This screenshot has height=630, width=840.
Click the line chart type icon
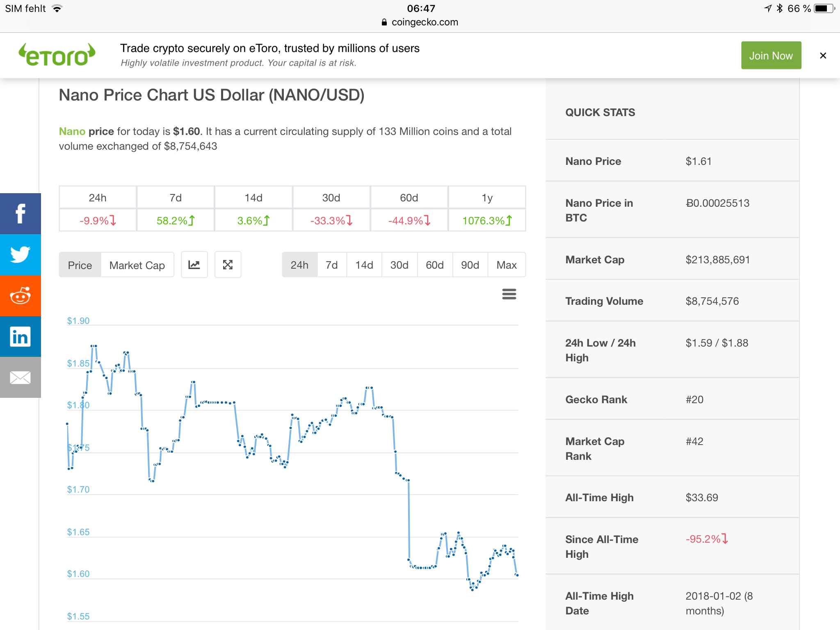(194, 265)
